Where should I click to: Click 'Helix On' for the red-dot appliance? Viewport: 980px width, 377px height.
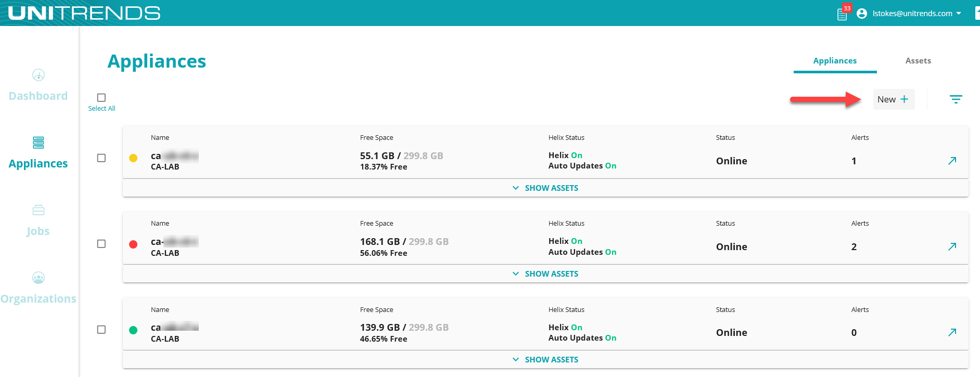pyautogui.click(x=565, y=241)
